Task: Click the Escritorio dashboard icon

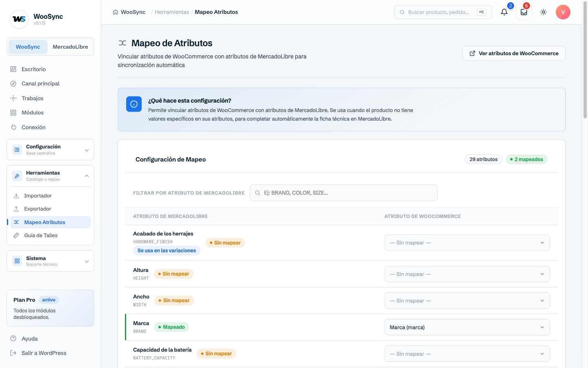Action: [x=13, y=69]
